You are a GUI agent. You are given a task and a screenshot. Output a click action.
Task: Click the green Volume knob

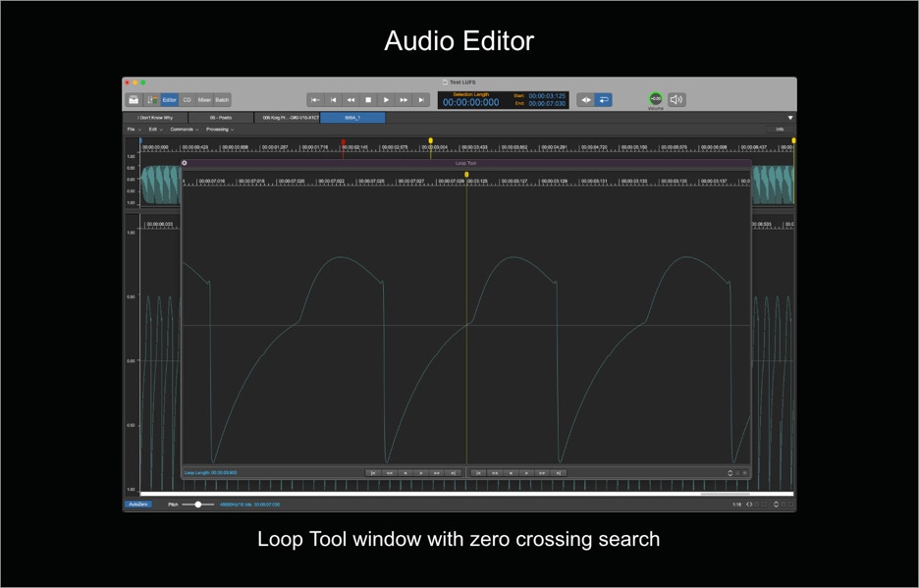click(x=655, y=99)
